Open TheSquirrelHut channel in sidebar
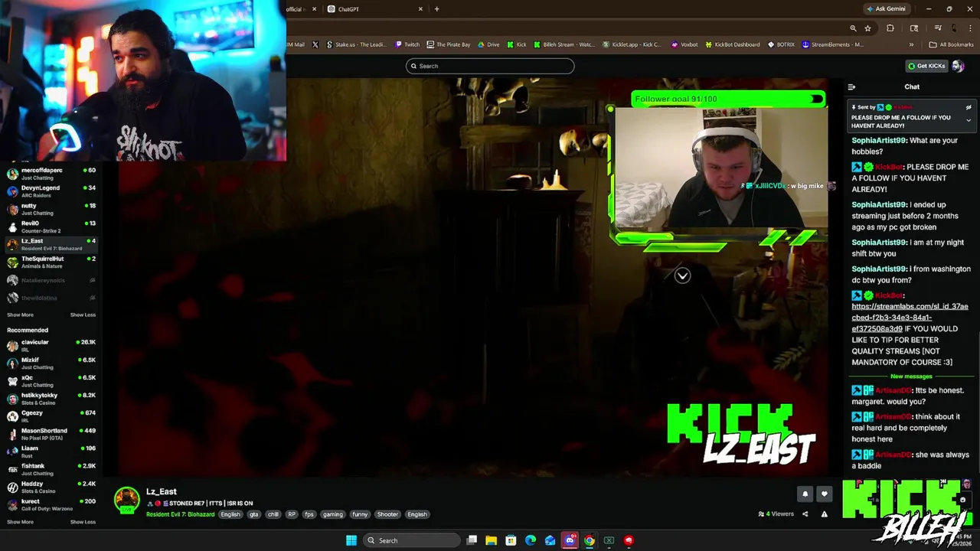 (51, 261)
